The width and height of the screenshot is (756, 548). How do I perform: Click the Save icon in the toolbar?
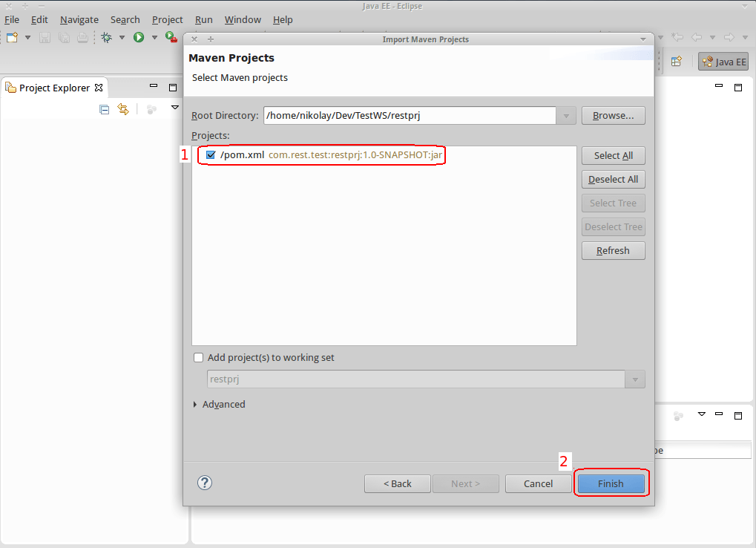click(45, 37)
